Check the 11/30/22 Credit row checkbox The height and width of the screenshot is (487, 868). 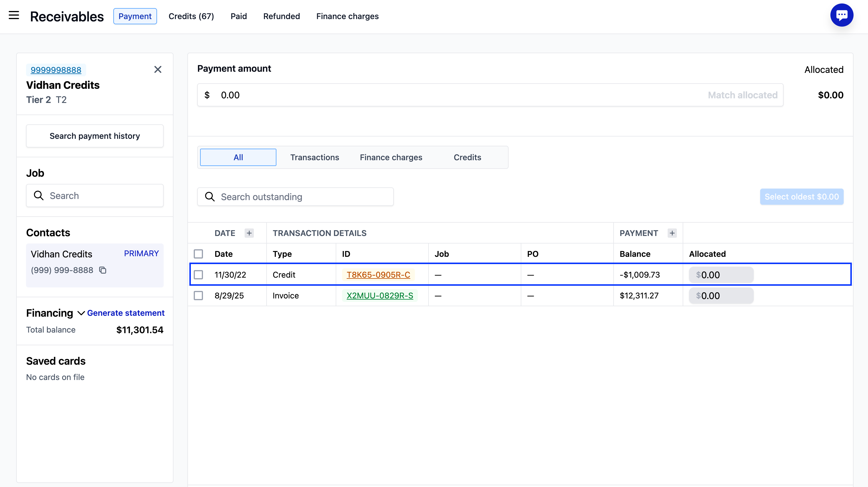coord(198,275)
